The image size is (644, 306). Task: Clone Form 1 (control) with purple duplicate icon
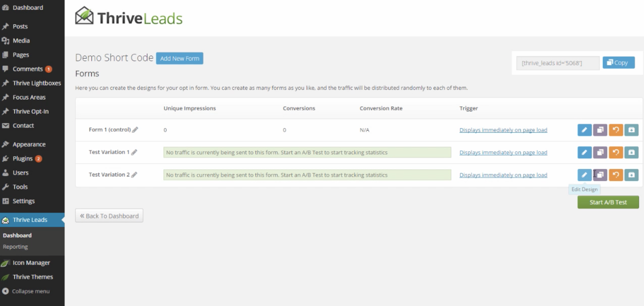[600, 130]
